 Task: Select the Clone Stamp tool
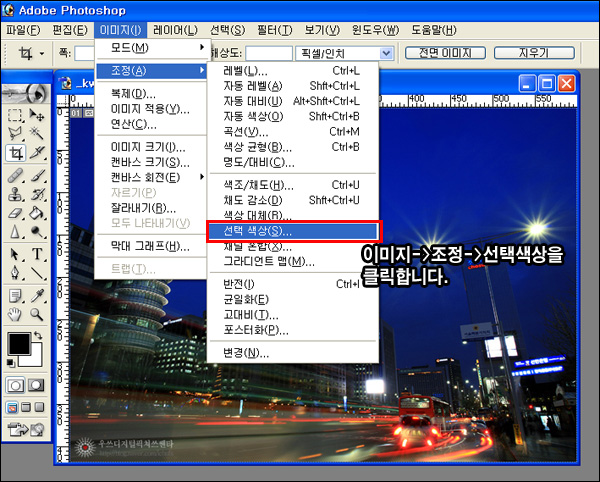pos(15,195)
